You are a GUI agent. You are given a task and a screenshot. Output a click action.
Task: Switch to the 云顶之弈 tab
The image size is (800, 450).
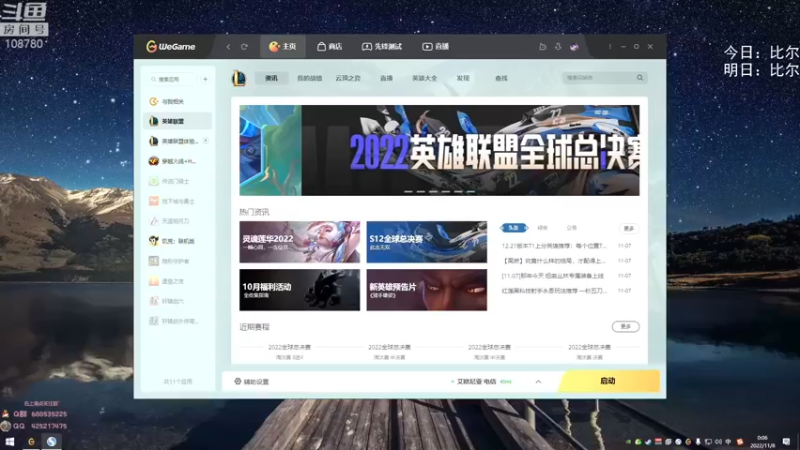[x=348, y=78]
